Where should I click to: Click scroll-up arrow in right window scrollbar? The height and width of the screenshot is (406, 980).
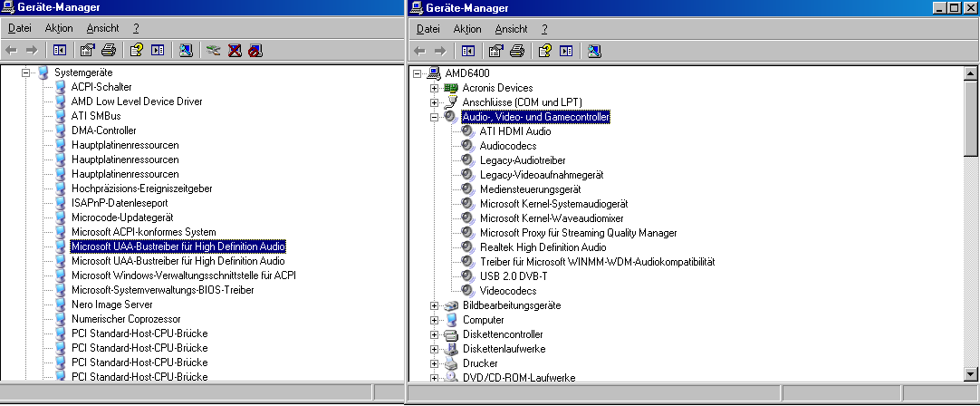pyautogui.click(x=971, y=73)
